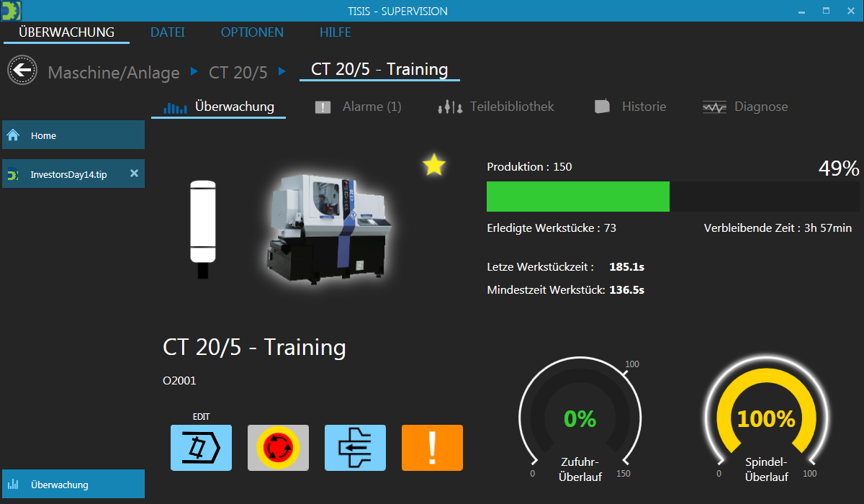Screen dimensions: 864x504
Task: Click the emergency stop status icon
Action: 278,448
